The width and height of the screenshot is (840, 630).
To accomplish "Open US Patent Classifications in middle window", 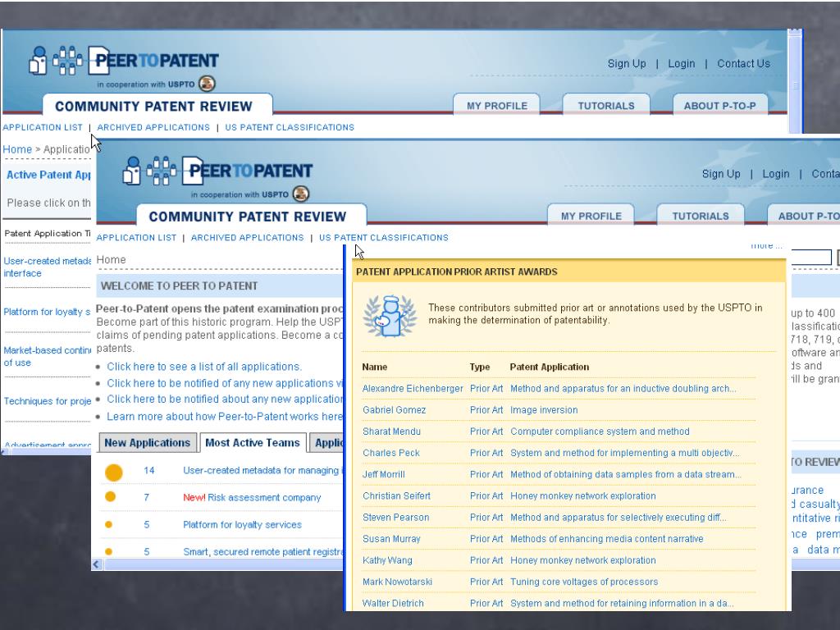I will [x=384, y=238].
